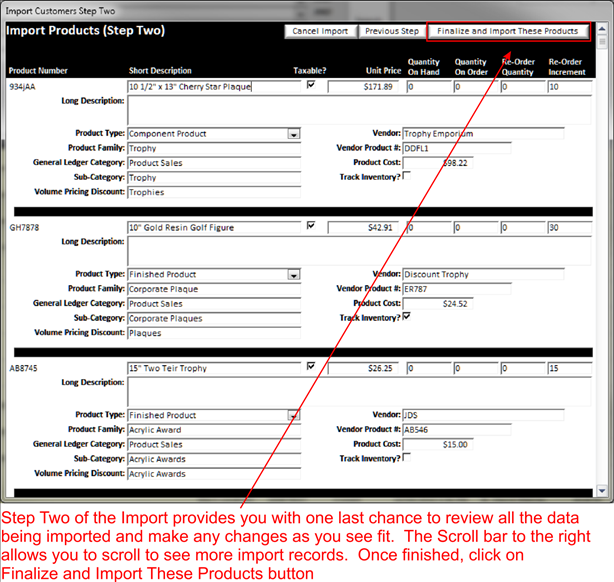The width and height of the screenshot is (614, 582).
Task: Edit short description 15" Two Teir Trophy
Action: click(x=214, y=368)
